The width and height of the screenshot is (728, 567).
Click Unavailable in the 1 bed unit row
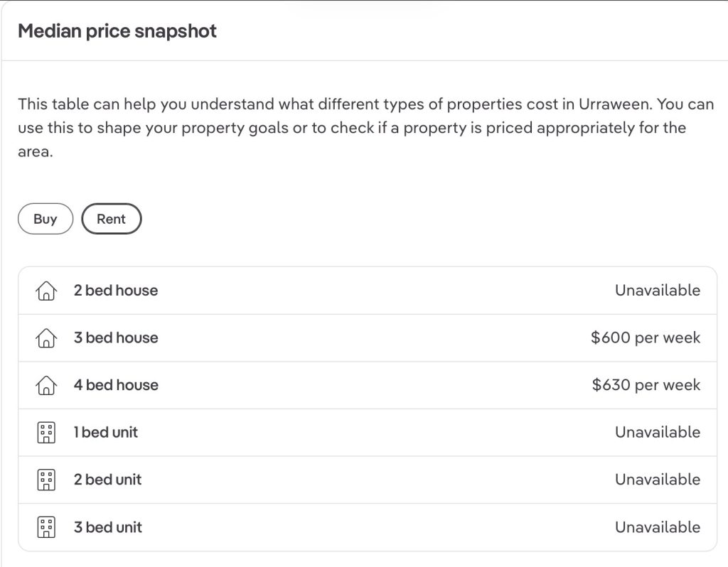click(x=657, y=432)
